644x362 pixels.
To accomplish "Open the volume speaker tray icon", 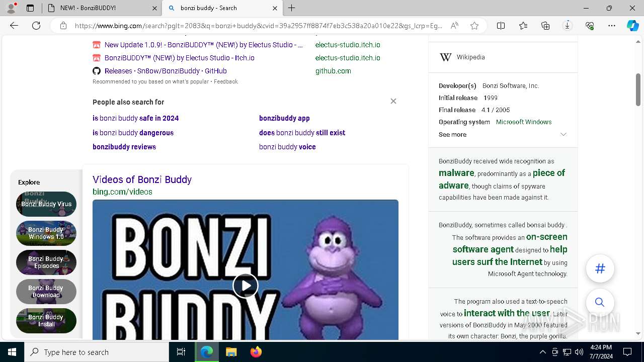I will coord(579,352).
